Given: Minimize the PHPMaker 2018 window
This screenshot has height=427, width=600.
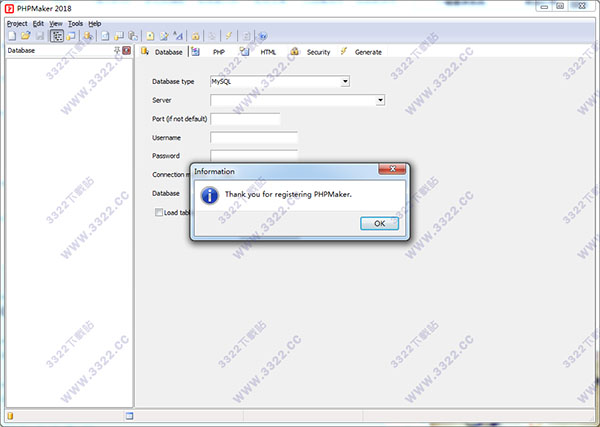Looking at the screenshot, I should click(544, 7).
